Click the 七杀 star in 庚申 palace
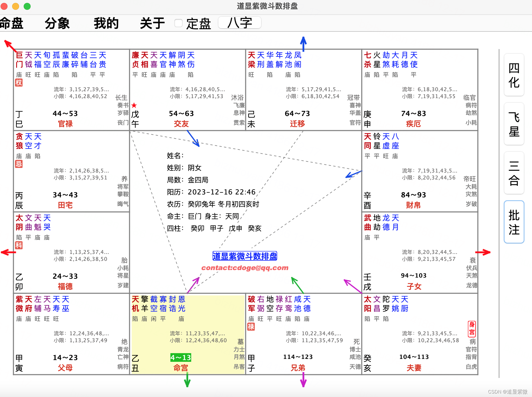The height and width of the screenshot is (397, 532). (x=368, y=60)
